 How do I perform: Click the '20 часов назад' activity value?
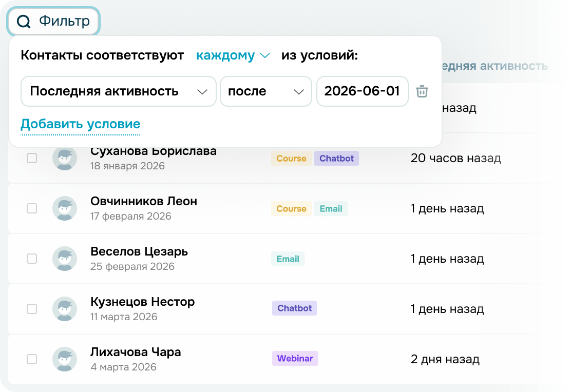pos(456,158)
